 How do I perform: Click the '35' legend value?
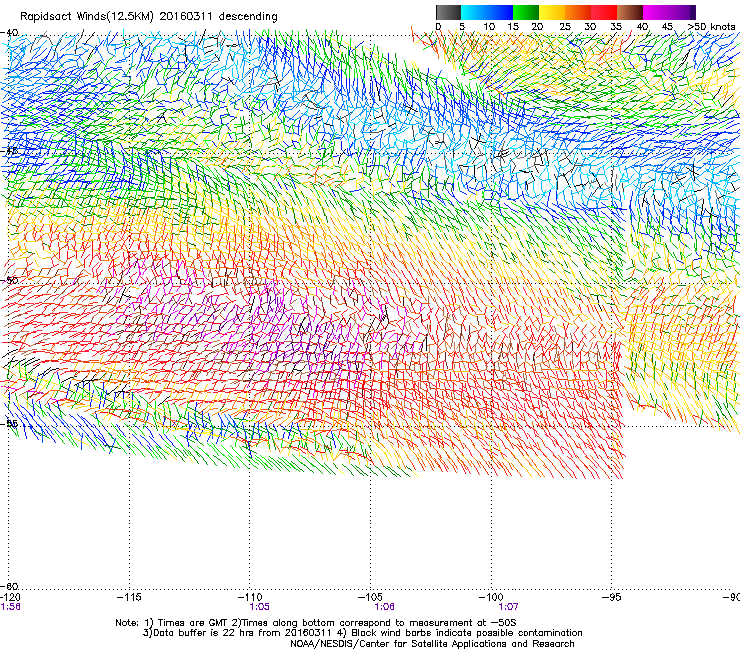615,27
